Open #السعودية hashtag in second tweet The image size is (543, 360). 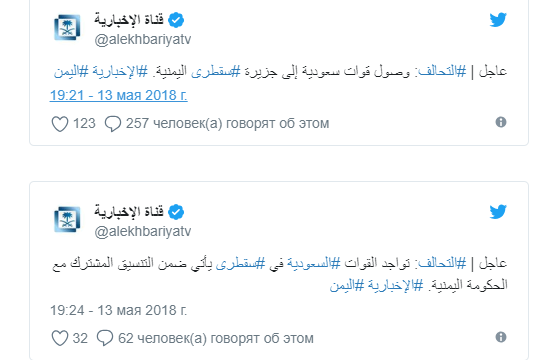point(314,263)
